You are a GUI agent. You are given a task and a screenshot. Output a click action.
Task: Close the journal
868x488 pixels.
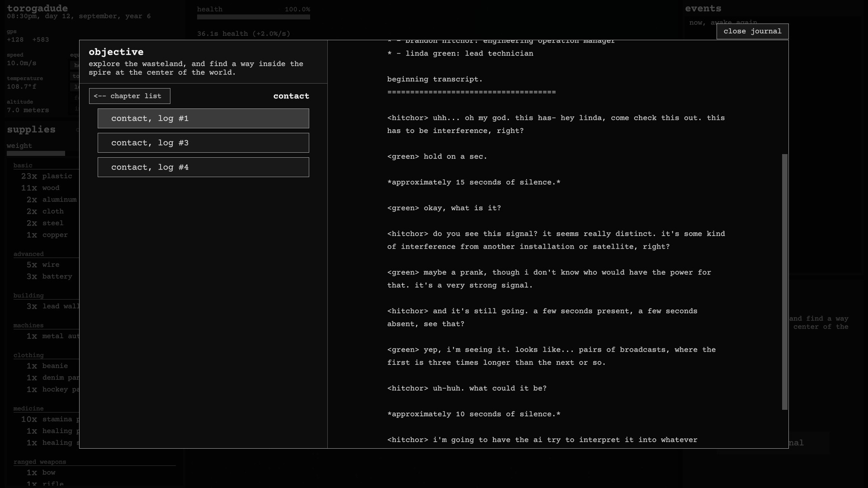point(752,31)
